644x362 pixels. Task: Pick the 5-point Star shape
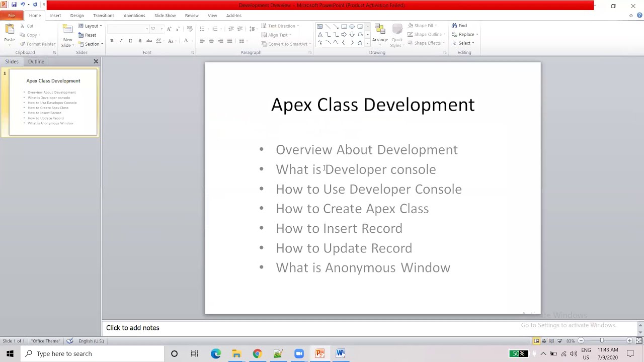click(360, 43)
